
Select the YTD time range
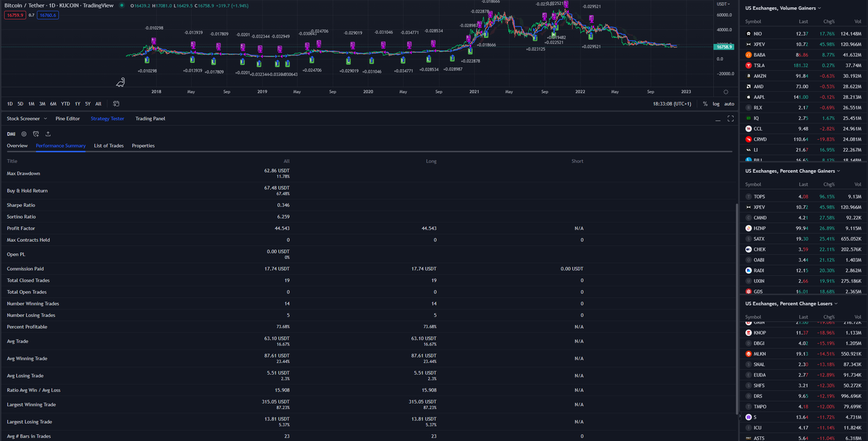point(65,104)
